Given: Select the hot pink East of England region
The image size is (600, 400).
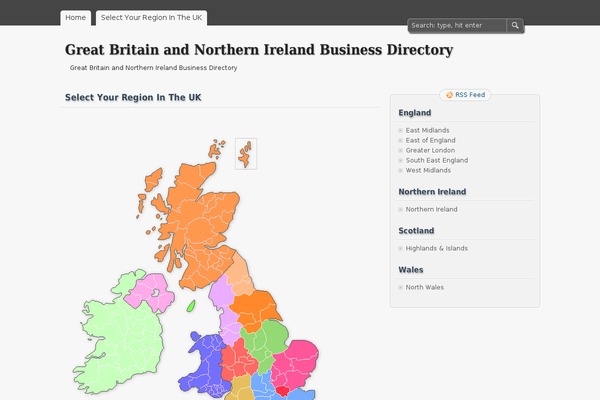Looking at the screenshot, I should [297, 364].
